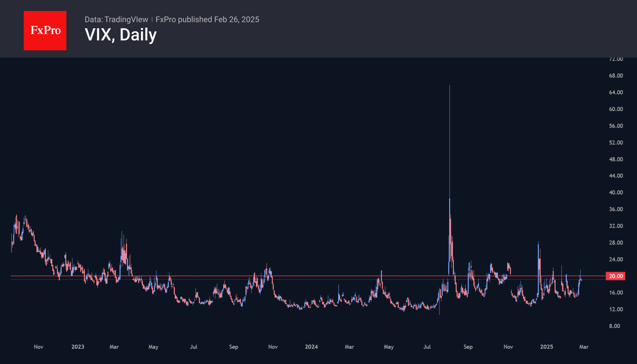Click the 40.00 price axis label
The height and width of the screenshot is (364, 637).
coord(616,192)
